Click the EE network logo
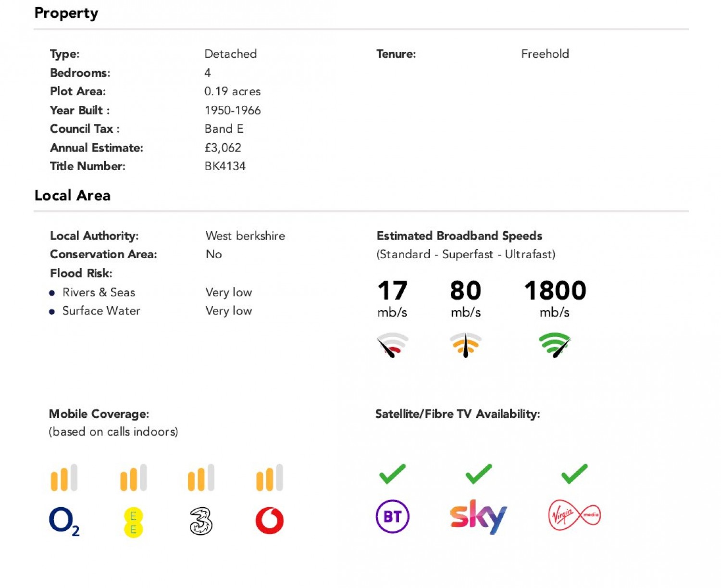 [x=133, y=523]
